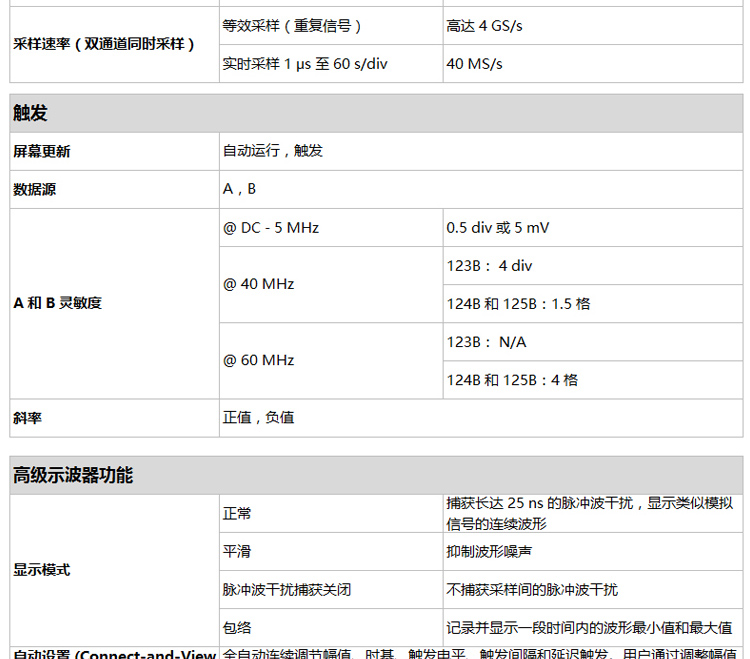Click the 触发 section header
This screenshot has width=750, height=659.
(31, 113)
